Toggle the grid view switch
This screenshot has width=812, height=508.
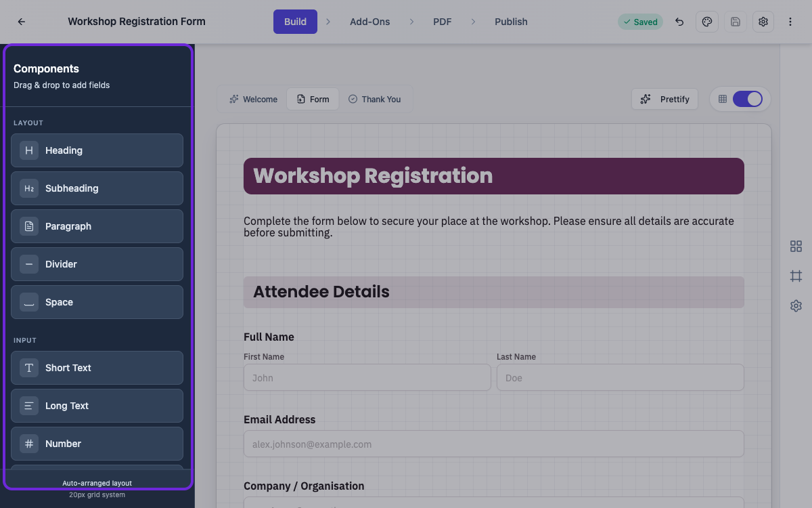pos(748,99)
